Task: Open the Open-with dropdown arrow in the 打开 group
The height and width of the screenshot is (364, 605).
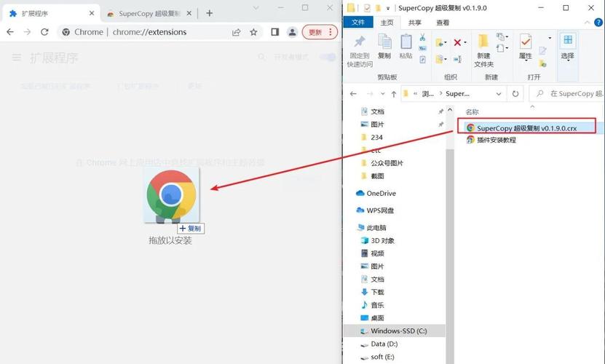Action: (x=550, y=38)
